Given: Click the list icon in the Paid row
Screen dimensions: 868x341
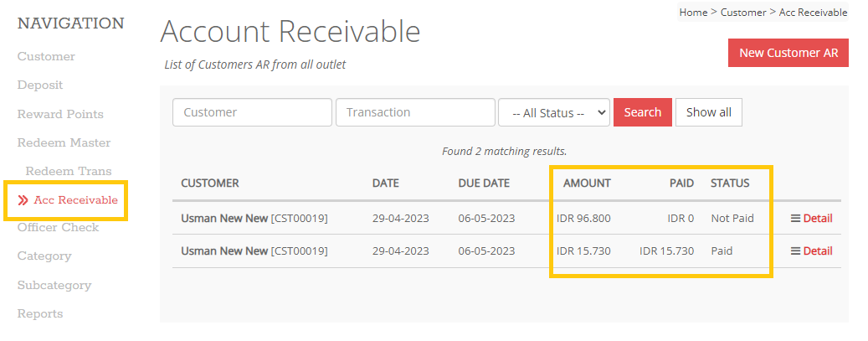Looking at the screenshot, I should click(795, 251).
